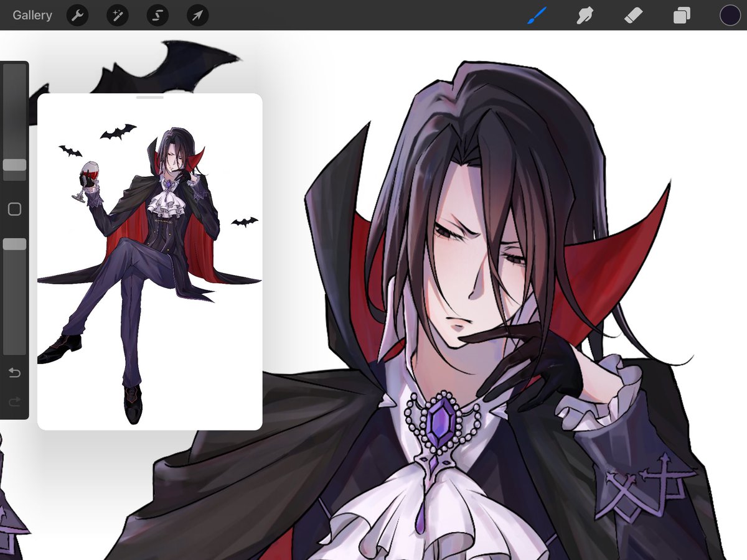Select the Smudge finger tool

tap(585, 15)
